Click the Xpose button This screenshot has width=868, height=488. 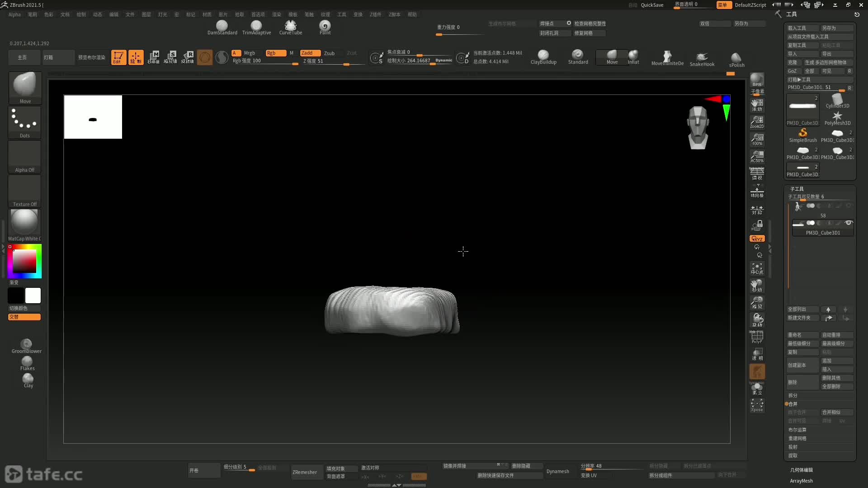[x=757, y=405]
